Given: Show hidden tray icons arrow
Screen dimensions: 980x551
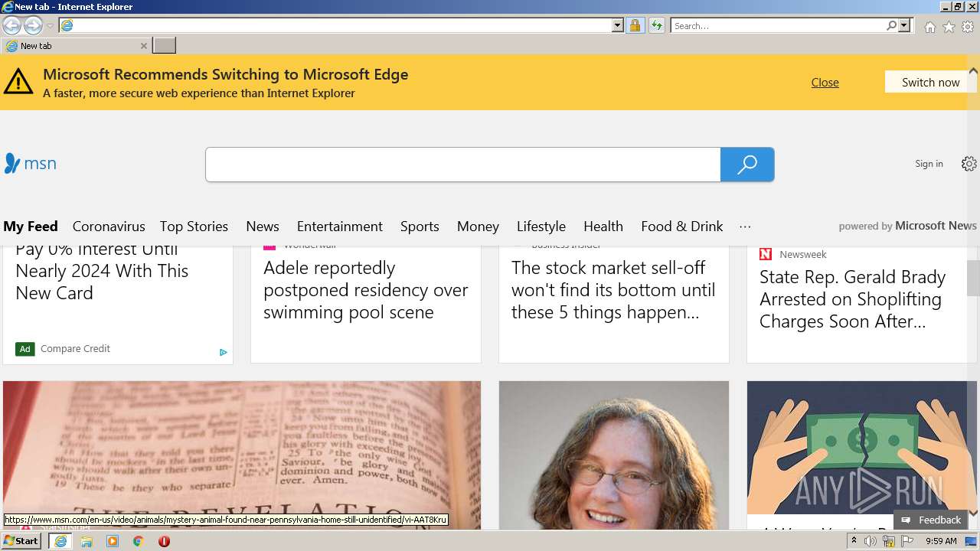Looking at the screenshot, I should pyautogui.click(x=854, y=541).
